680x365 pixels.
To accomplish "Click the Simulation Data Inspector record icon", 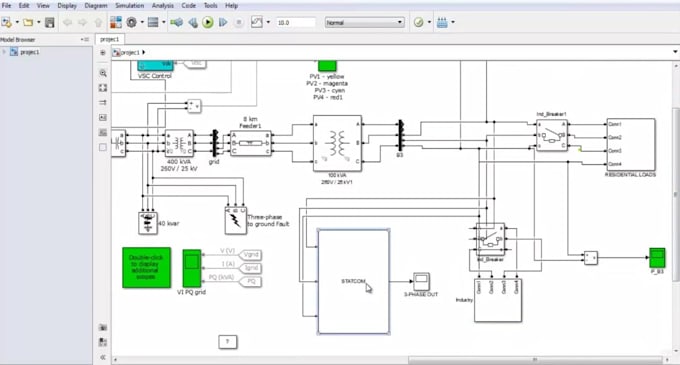I will point(257,23).
